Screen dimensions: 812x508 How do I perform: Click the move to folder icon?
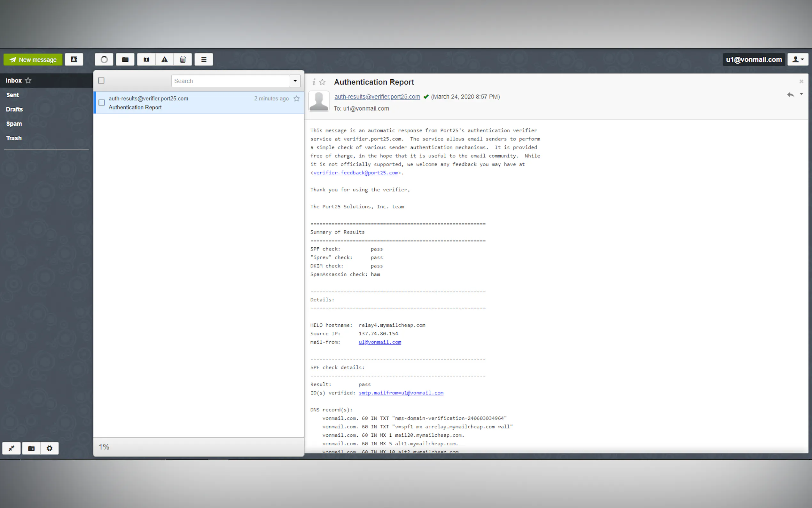(125, 60)
